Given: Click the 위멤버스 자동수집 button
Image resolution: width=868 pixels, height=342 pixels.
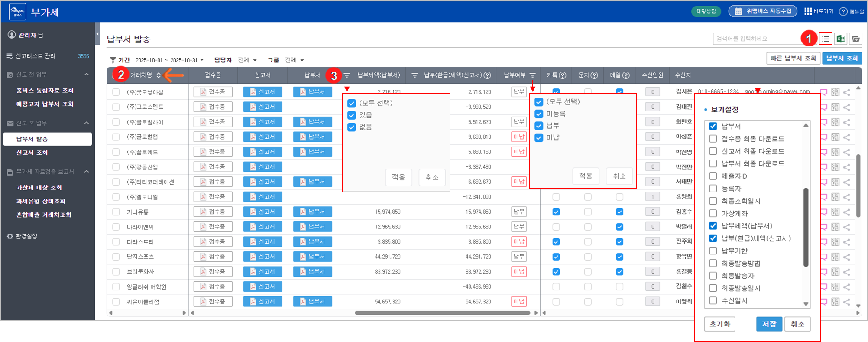Looking at the screenshot, I should 763,11.
